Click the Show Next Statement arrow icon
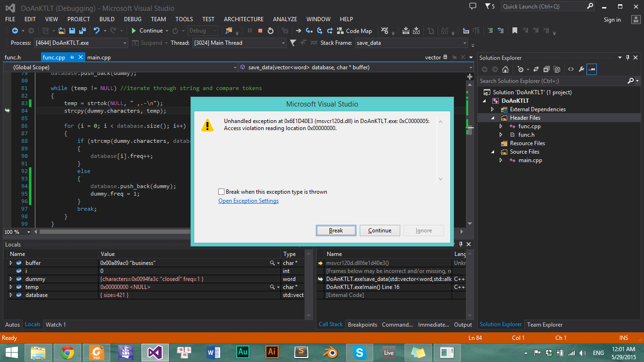 298,31
